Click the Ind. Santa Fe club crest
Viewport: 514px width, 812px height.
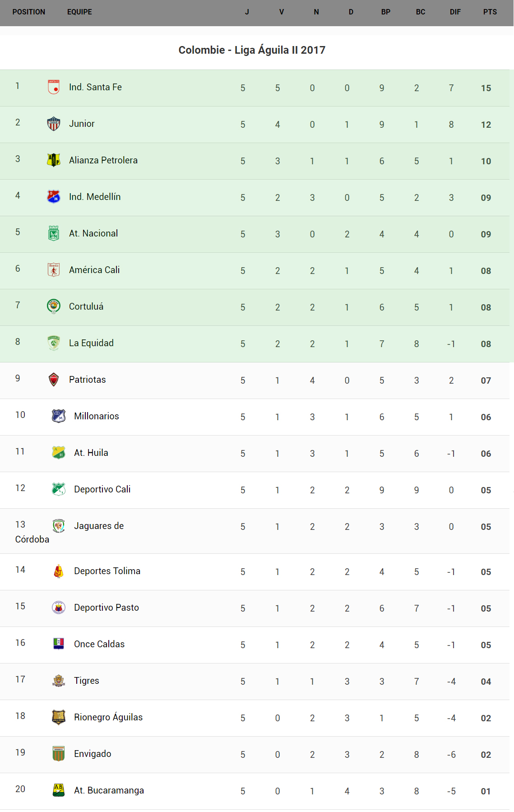(54, 87)
